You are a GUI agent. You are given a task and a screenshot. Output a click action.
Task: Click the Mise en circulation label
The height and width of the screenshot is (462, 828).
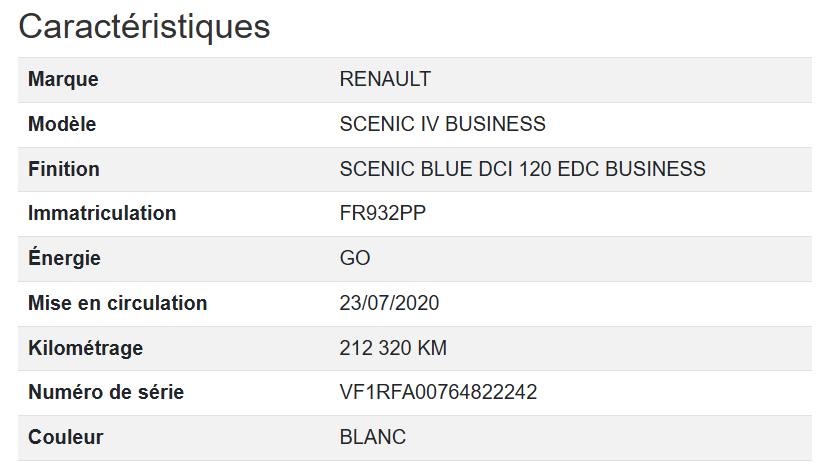pos(117,303)
